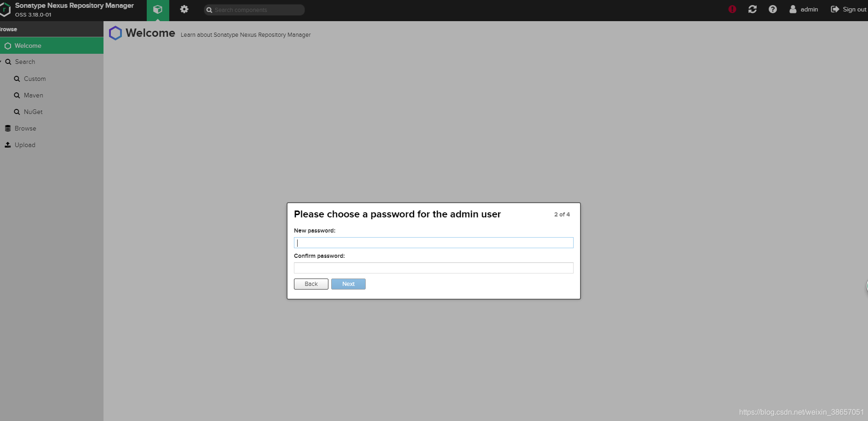The width and height of the screenshot is (868, 421).
Task: Click the Welcome page title text
Action: 150,33
